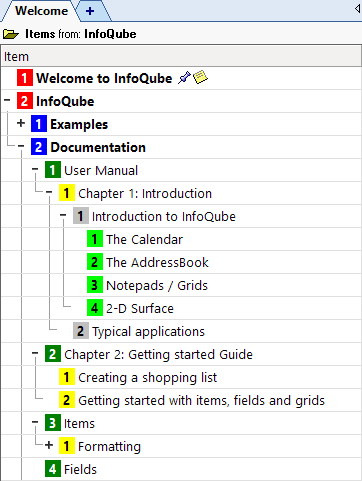This screenshot has height=481, width=362.
Task: Switch to the Welcome tab
Action: 41,11
